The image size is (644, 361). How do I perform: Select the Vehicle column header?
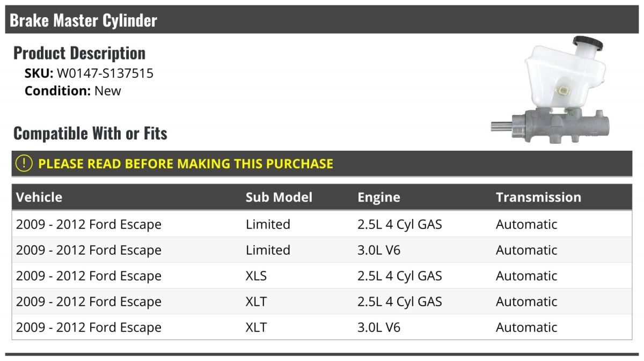pyautogui.click(x=39, y=197)
